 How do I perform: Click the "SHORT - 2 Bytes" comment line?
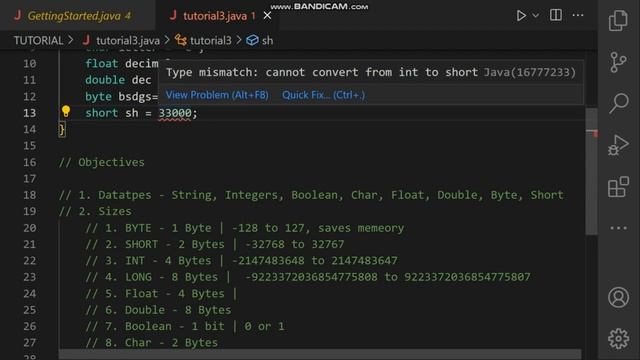pos(215,244)
